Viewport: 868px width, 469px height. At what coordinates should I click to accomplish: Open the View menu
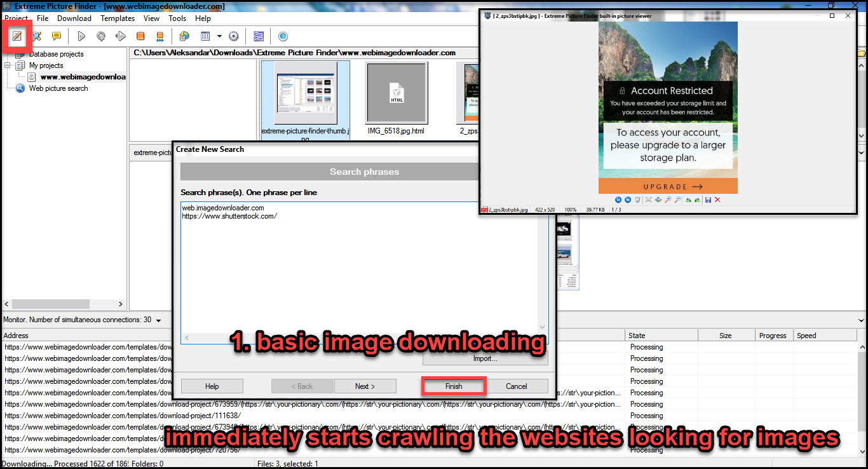point(151,18)
